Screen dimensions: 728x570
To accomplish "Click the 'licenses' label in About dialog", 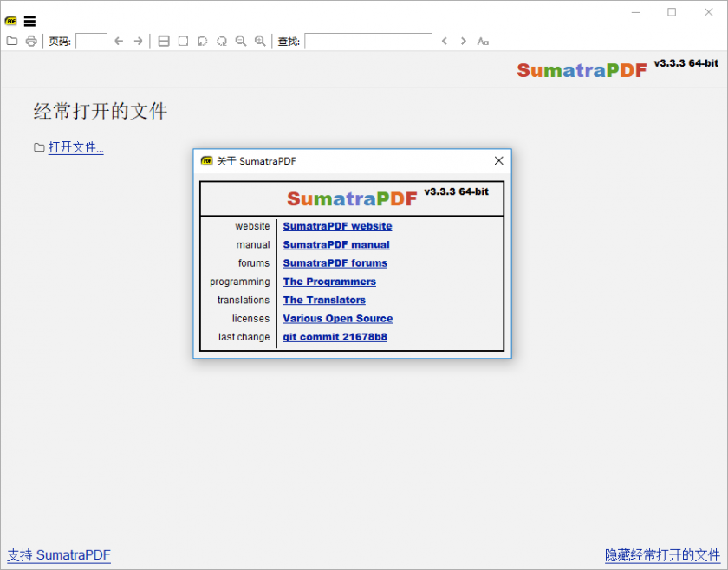I will click(250, 319).
